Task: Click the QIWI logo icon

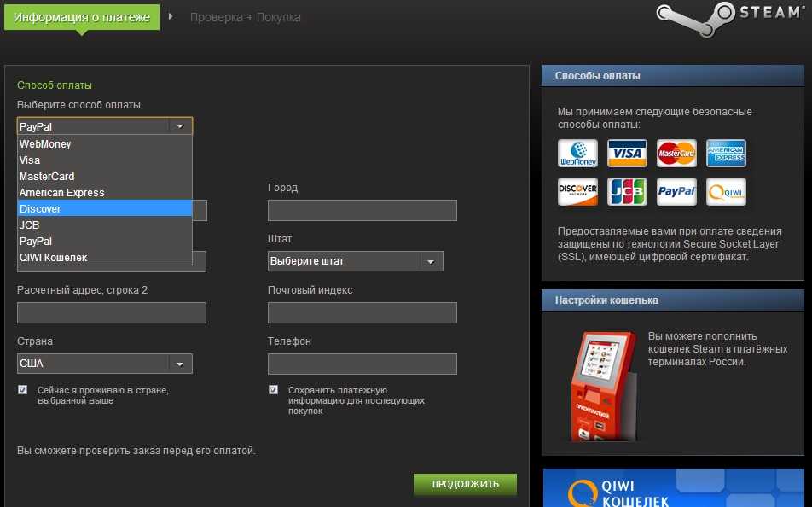Action: (x=726, y=192)
